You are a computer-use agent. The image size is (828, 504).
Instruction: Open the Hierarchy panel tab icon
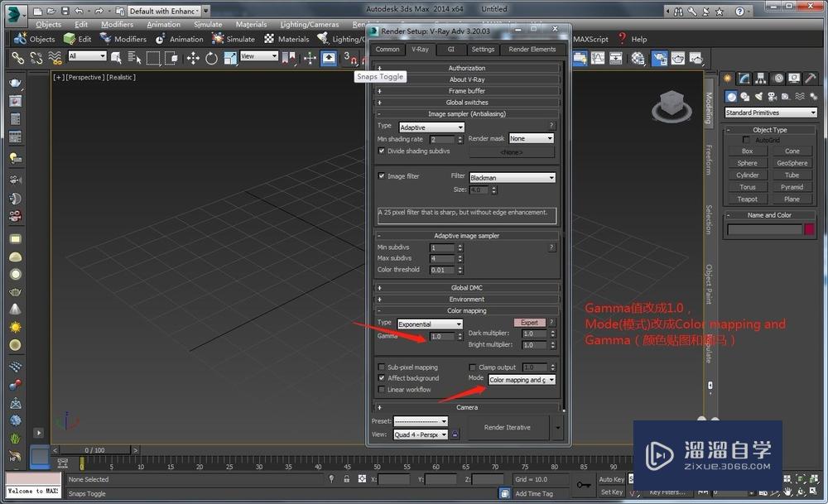pyautogui.click(x=760, y=79)
